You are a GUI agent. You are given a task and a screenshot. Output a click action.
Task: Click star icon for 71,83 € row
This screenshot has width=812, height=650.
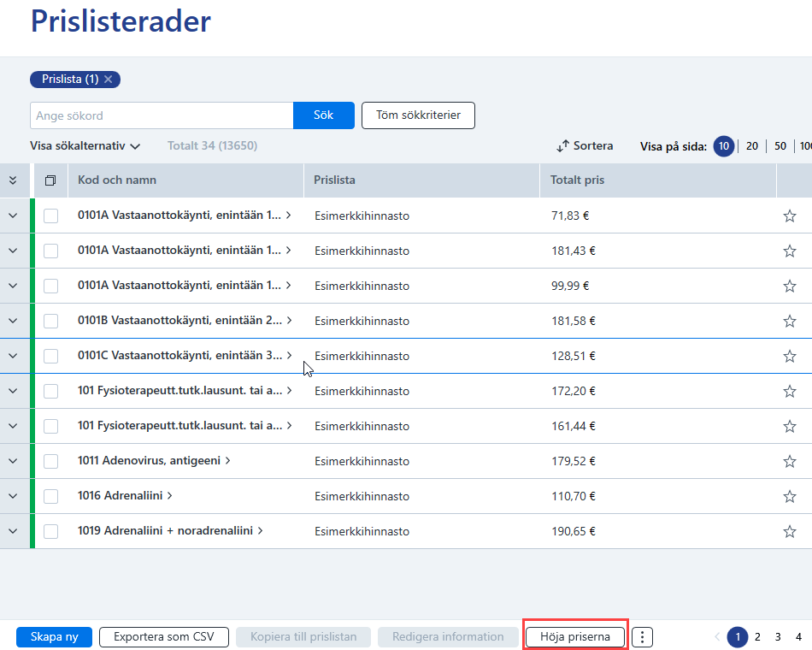point(789,216)
